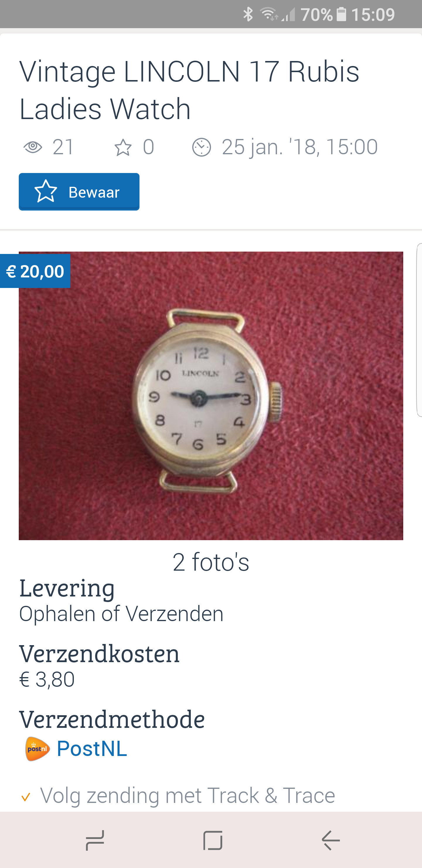
Task: Tap the orange Track & Trace checkmark
Action: click(x=25, y=797)
